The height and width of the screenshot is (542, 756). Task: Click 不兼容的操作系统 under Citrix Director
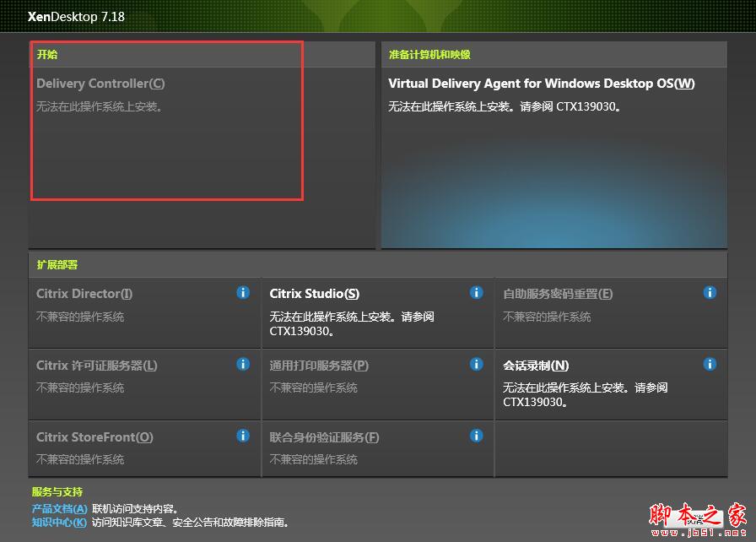click(x=80, y=317)
